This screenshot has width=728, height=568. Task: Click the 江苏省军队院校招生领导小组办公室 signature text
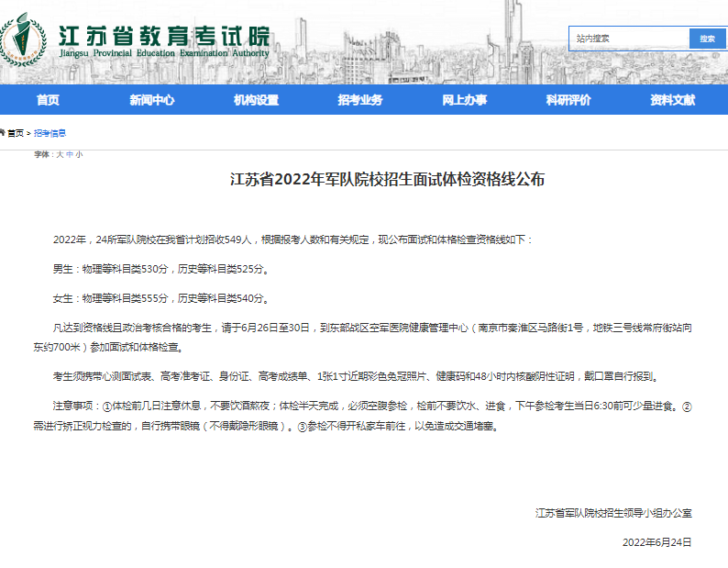(613, 513)
